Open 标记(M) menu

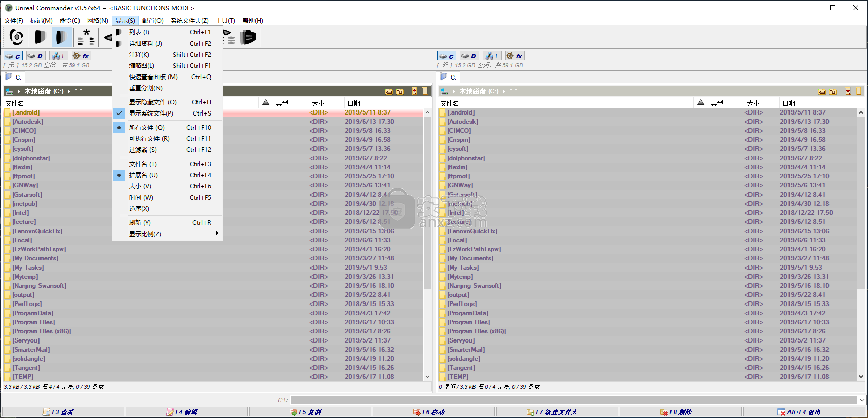coord(42,21)
